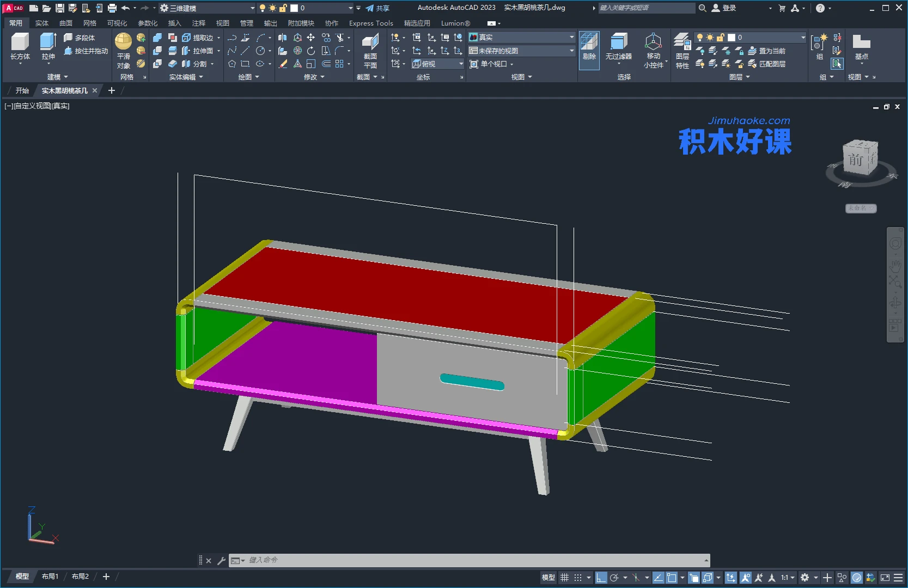Click the white layer color swatch
908x588 pixels.
[x=730, y=37]
